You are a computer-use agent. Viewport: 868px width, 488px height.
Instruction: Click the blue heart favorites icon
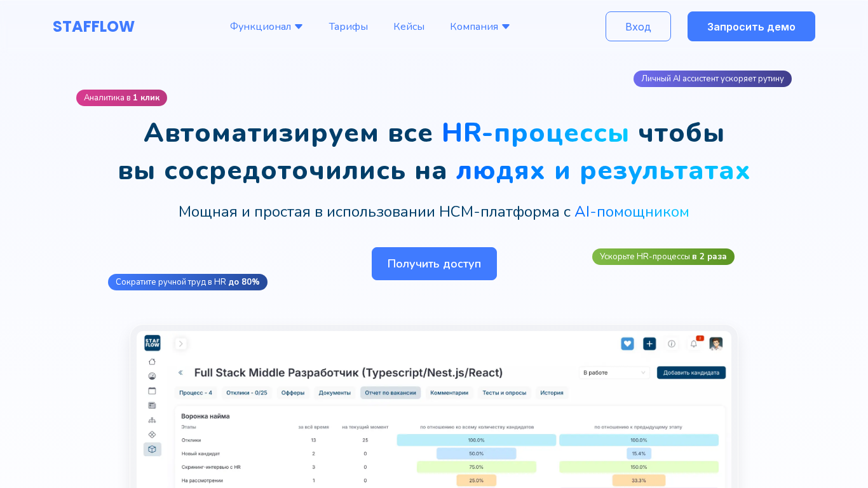(x=628, y=344)
